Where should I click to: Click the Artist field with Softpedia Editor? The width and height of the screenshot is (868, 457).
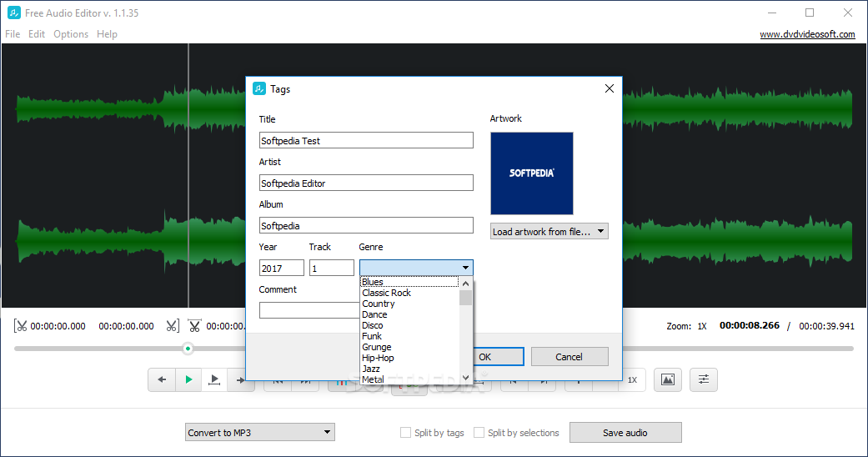pos(366,183)
